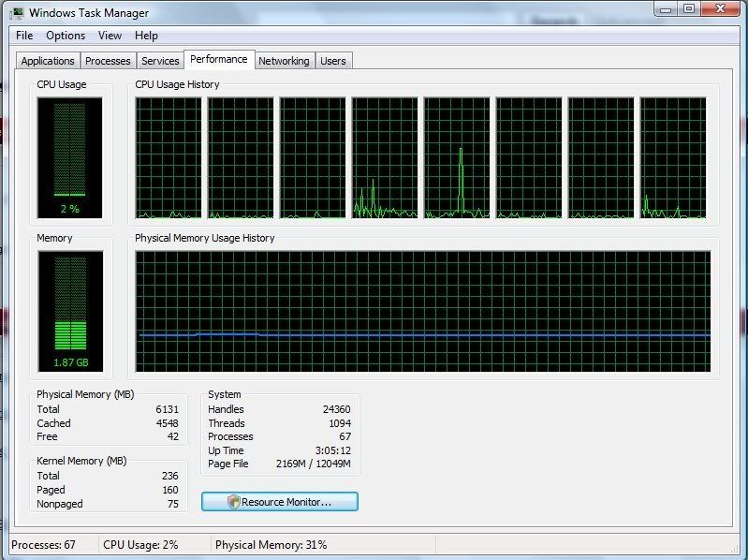Switch to the Processes tab
Screen dimensions: 748x560
(108, 61)
